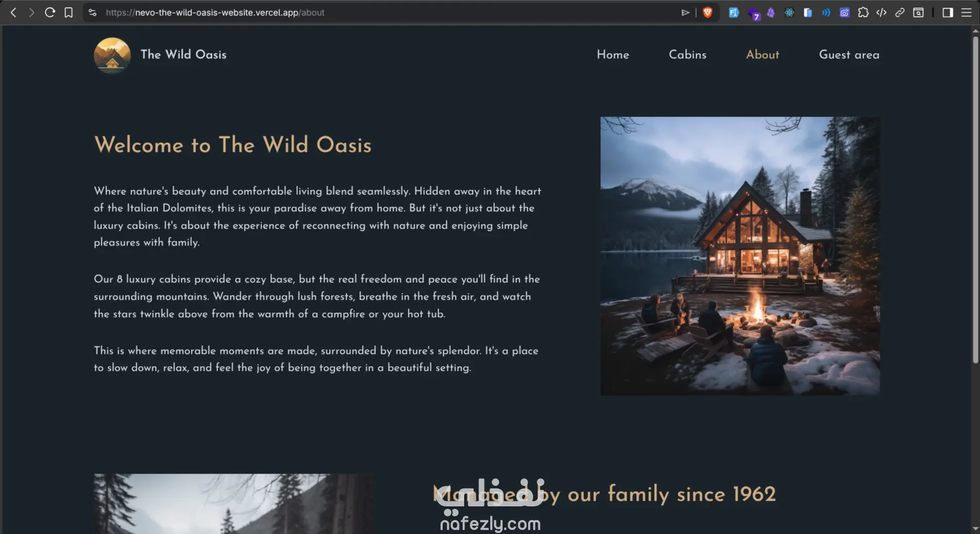Open the Extensions puzzle piece menu

863,13
